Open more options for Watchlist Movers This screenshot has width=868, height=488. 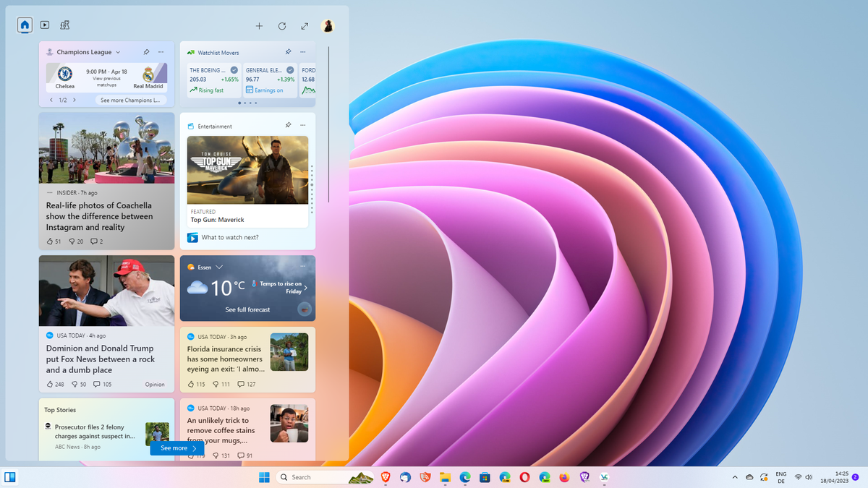(302, 52)
